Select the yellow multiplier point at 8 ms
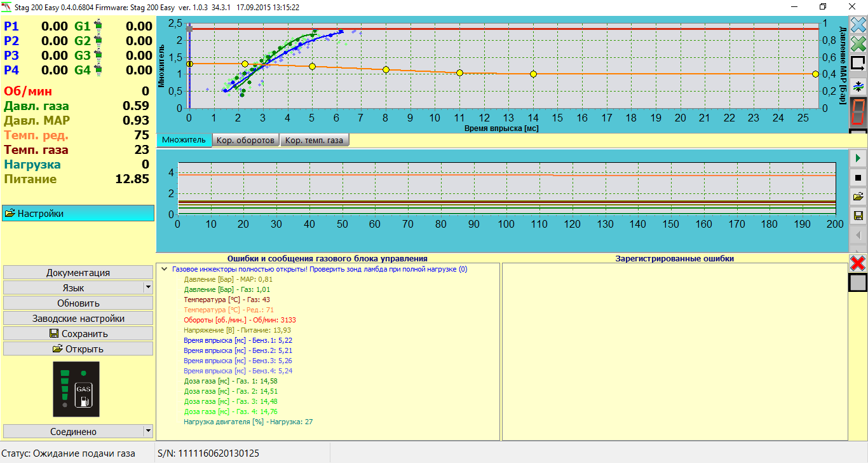868x463 pixels. (x=386, y=69)
